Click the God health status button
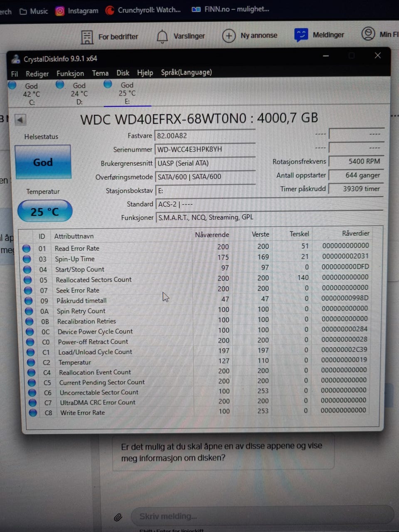 pyautogui.click(x=43, y=162)
